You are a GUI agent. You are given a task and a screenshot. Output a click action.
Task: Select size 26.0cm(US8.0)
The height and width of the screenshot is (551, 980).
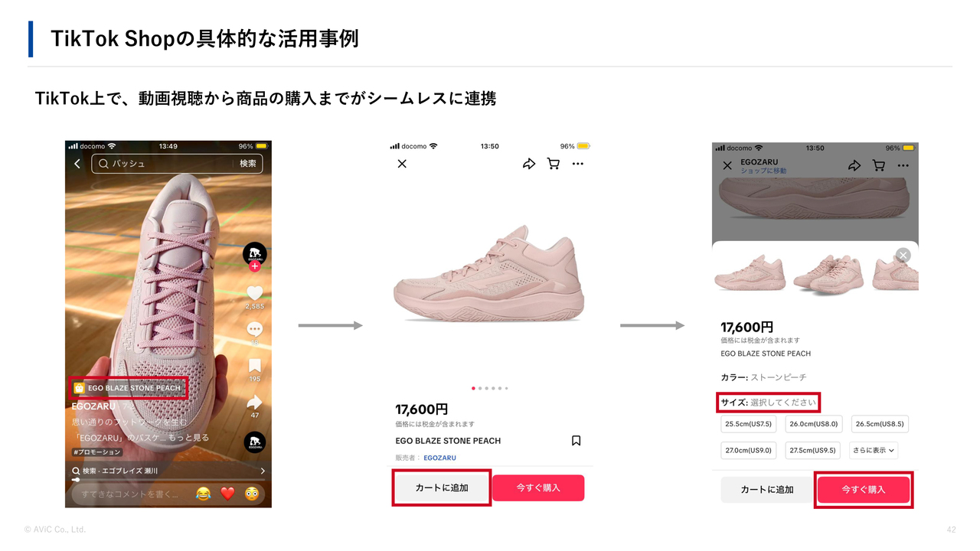tap(814, 424)
